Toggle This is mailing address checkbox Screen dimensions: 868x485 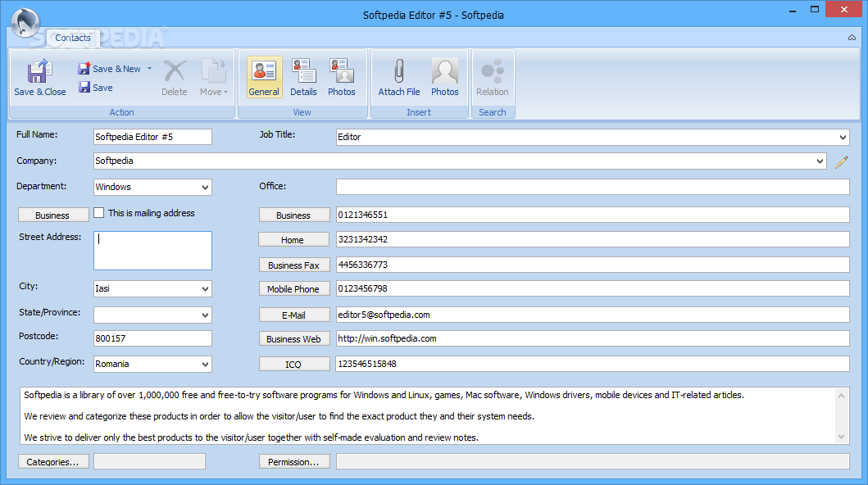[99, 213]
